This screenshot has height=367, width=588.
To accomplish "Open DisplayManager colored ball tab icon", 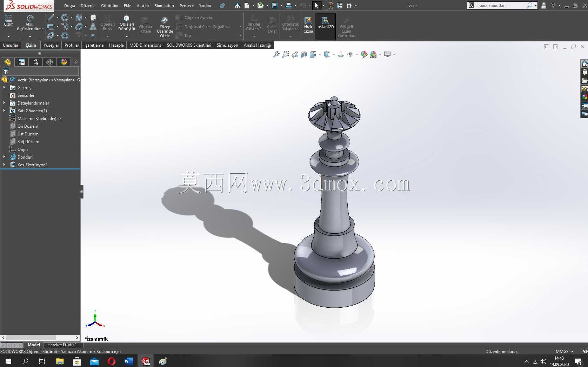I will pyautogui.click(x=64, y=62).
